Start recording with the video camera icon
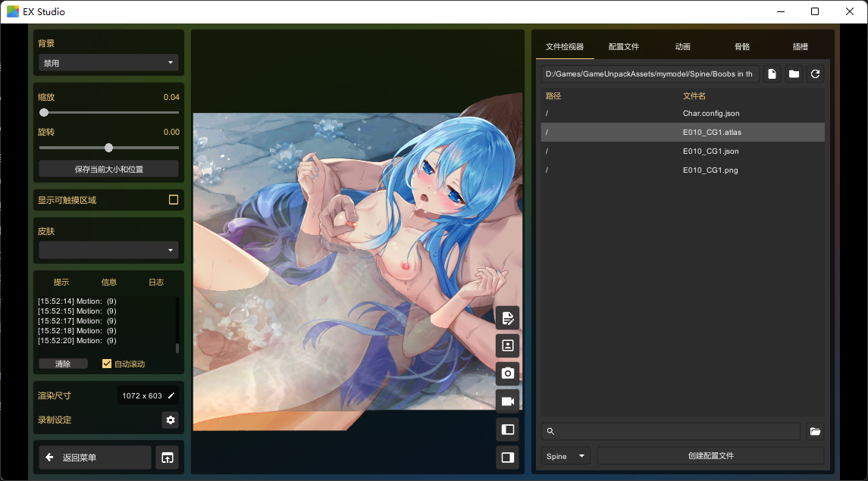Viewport: 868px width, 481px height. tap(508, 401)
